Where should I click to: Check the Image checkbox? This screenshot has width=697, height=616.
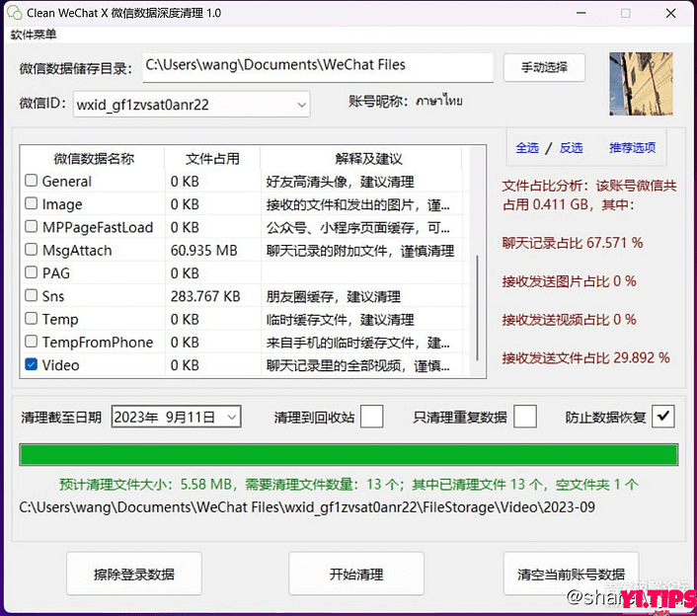pyautogui.click(x=32, y=203)
